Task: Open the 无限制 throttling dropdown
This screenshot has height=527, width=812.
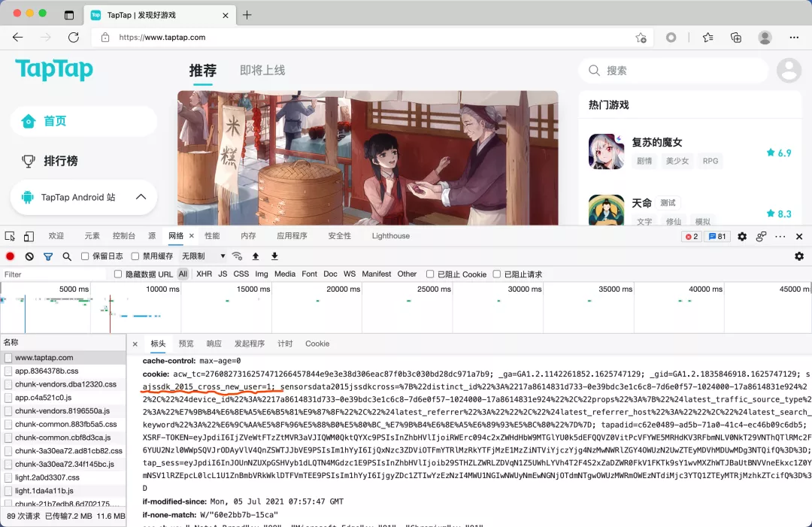Action: click(x=201, y=255)
